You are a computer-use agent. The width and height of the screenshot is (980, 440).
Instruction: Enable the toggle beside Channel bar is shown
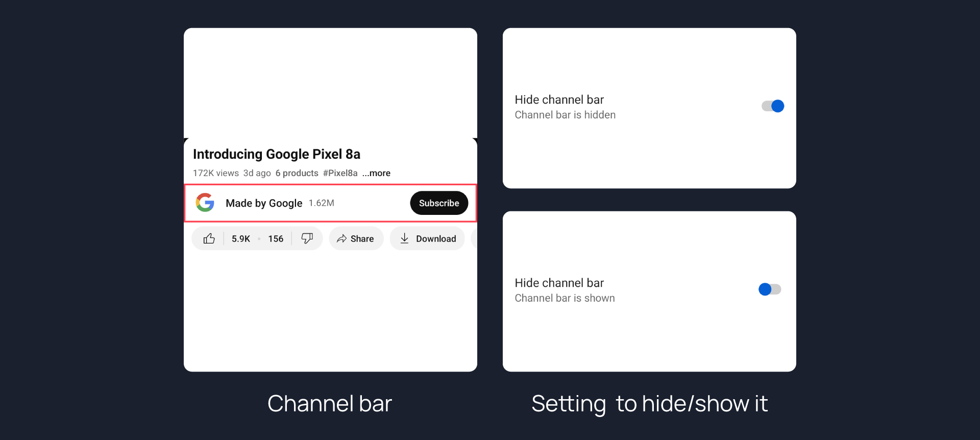click(770, 289)
